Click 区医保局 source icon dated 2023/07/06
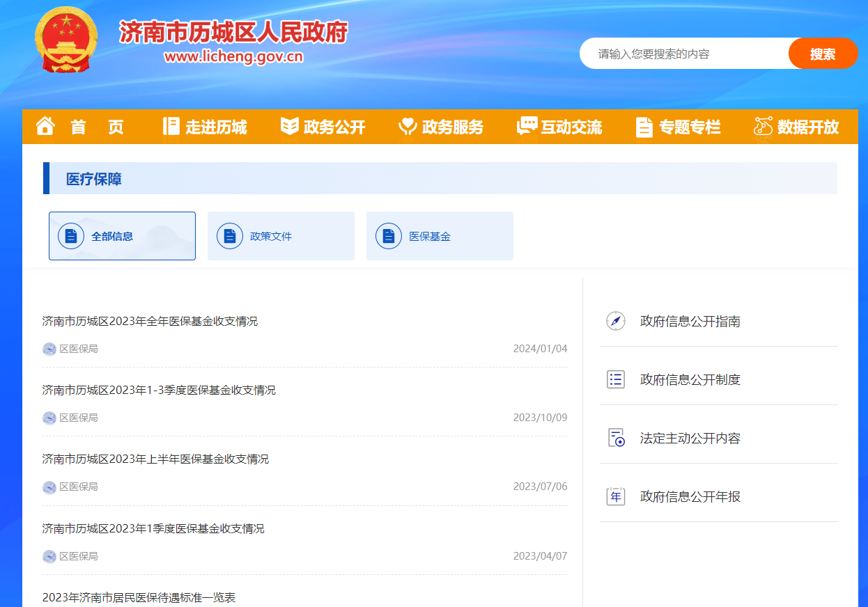The width and height of the screenshot is (868, 607). tap(49, 487)
